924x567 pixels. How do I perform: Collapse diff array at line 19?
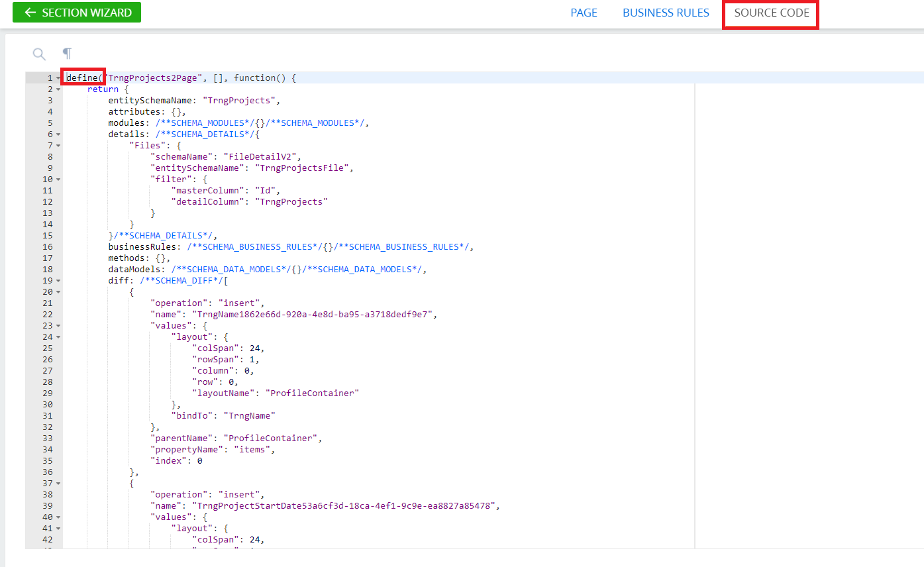58,281
